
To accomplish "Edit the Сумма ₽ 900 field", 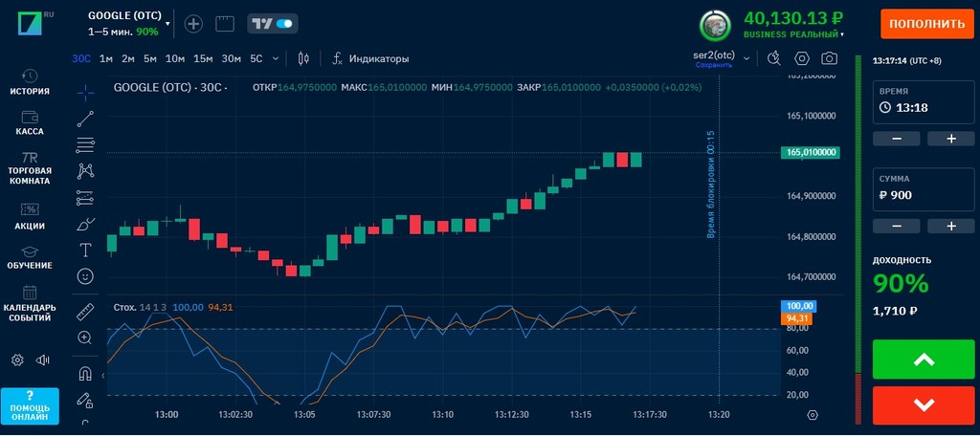I will (924, 189).
